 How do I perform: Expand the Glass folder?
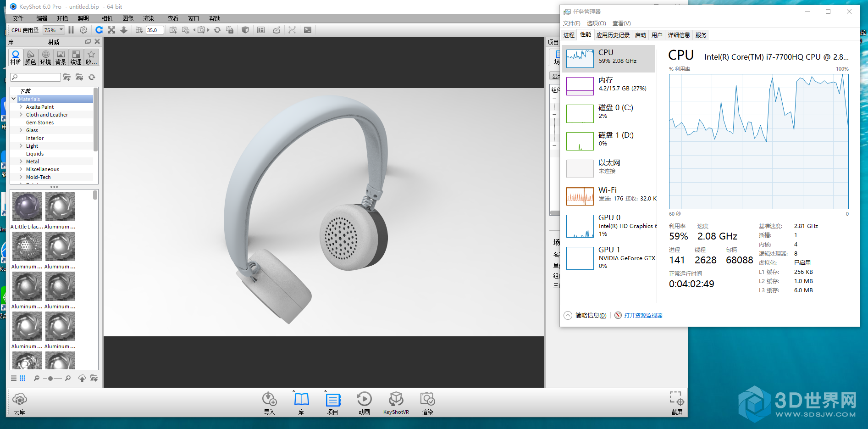pyautogui.click(x=21, y=130)
